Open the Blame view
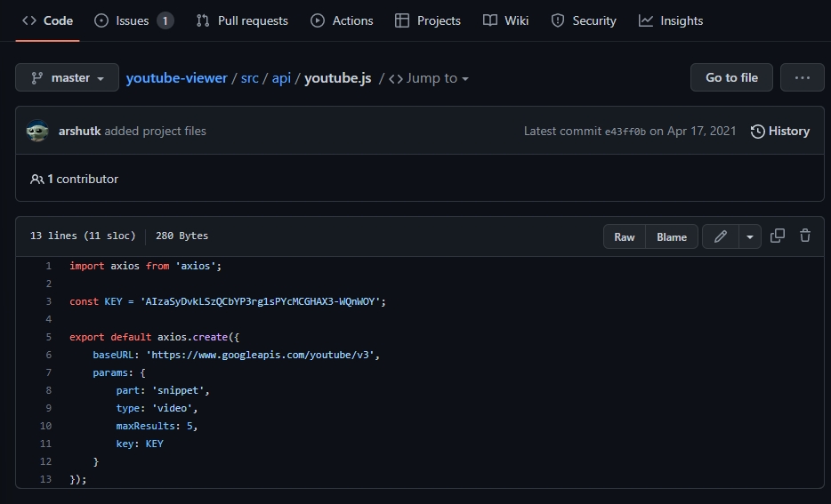 672,236
